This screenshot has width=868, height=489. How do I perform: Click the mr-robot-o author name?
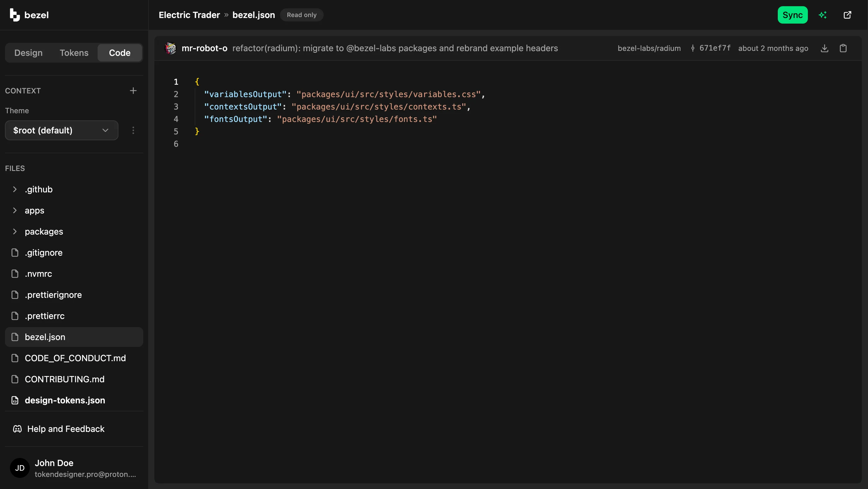click(x=205, y=48)
